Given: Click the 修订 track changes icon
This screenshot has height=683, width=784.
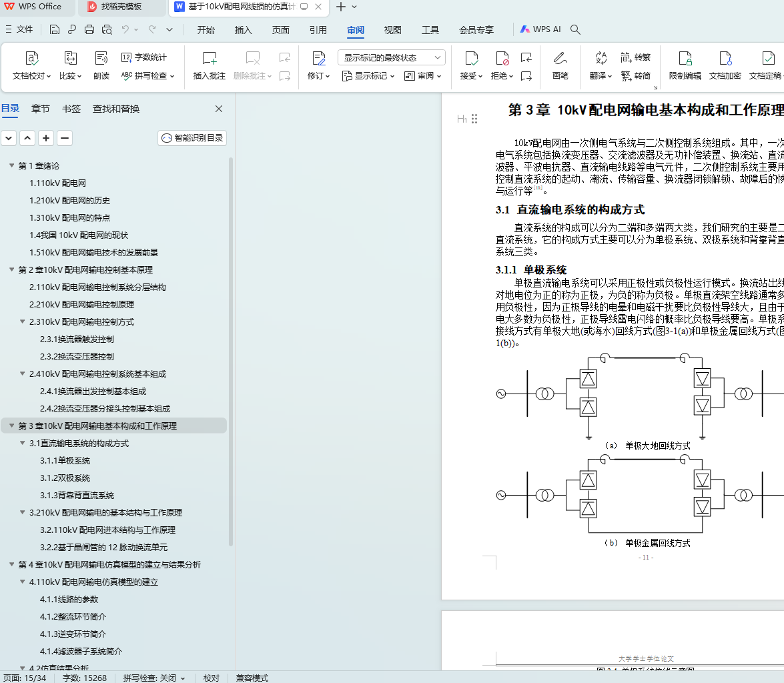Looking at the screenshot, I should pos(319,59).
